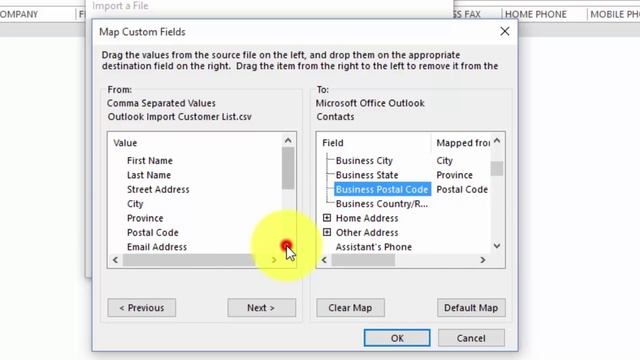Click up arrow of Value list scrollbar

[x=288, y=140]
